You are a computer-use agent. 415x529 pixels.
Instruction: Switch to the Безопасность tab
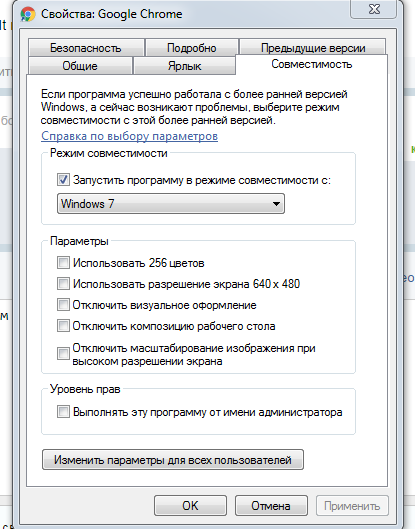86,48
